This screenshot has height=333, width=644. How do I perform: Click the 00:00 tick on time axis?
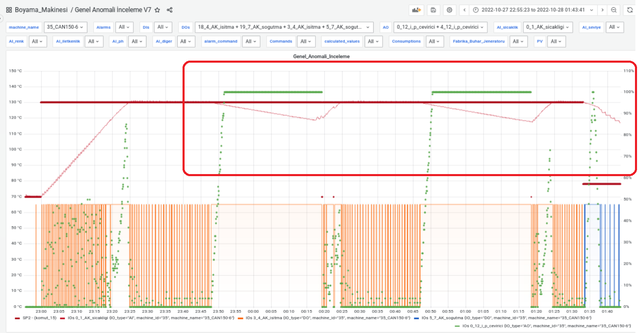[x=253, y=311]
